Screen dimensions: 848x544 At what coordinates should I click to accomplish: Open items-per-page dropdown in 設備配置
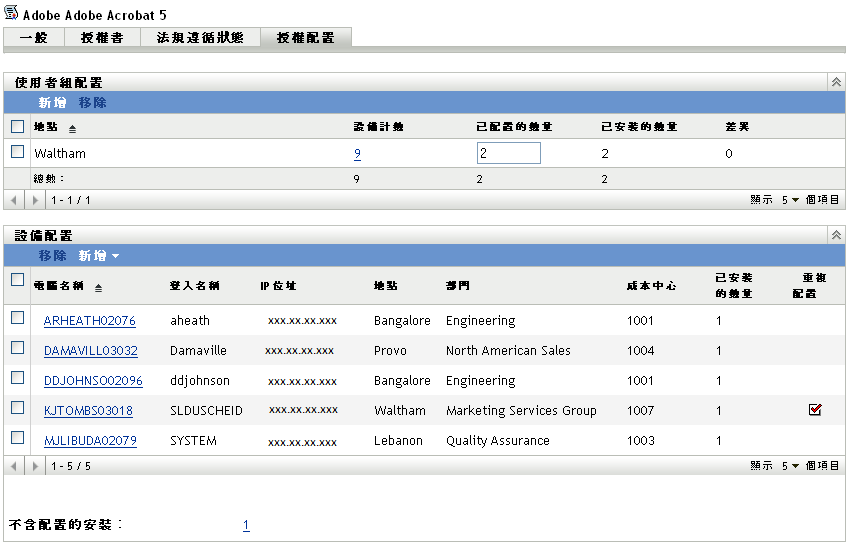(x=790, y=466)
